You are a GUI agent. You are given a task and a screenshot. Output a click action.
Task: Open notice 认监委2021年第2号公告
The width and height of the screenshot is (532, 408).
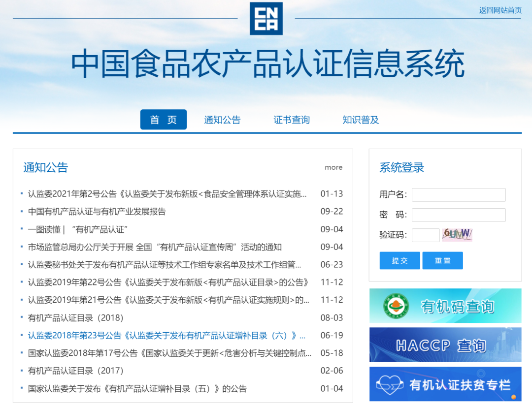click(167, 194)
